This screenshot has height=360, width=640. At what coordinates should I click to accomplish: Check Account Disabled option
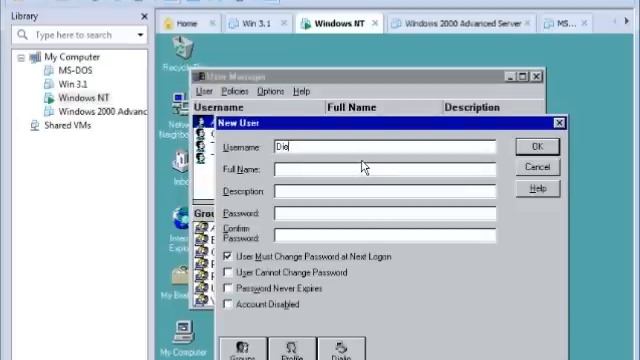[x=227, y=304]
